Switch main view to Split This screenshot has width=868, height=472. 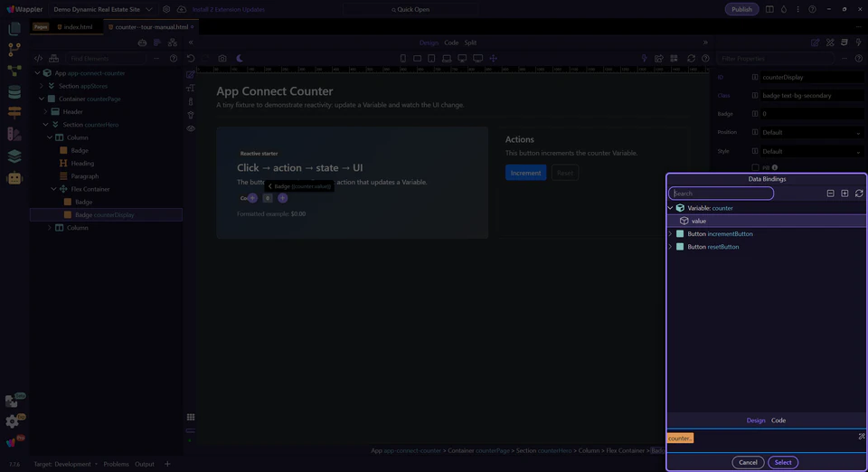tap(470, 42)
